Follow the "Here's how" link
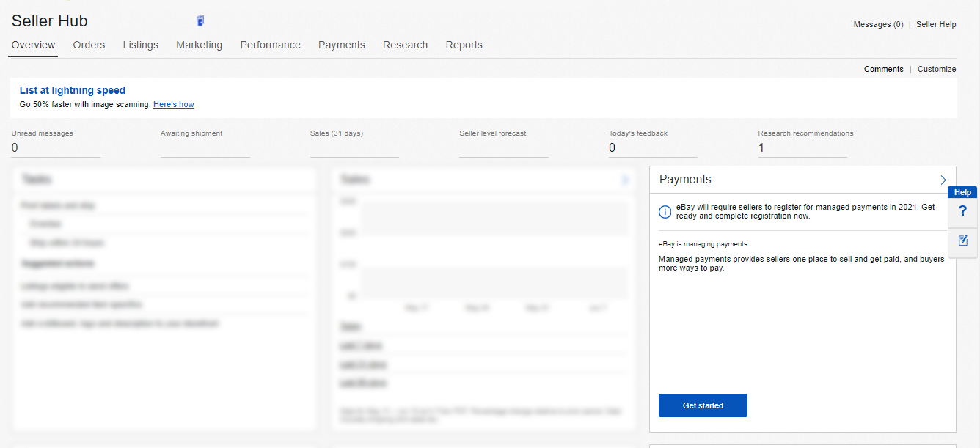The image size is (980, 448). pos(174,104)
